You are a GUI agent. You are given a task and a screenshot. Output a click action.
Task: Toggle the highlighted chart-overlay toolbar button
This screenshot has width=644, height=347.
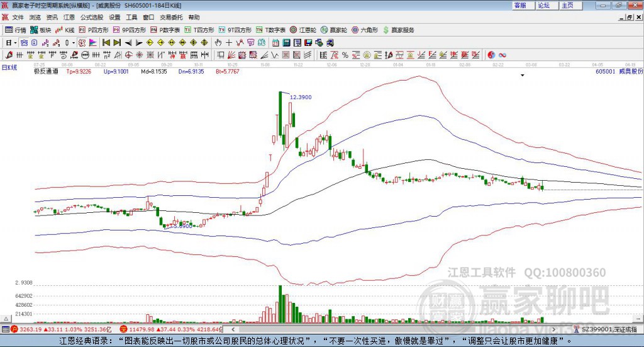(x=25, y=43)
